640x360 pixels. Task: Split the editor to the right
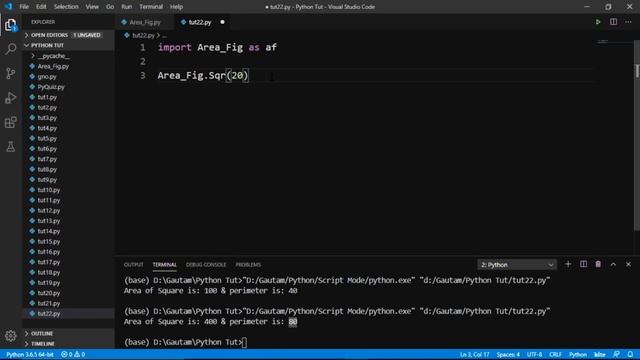(x=613, y=22)
